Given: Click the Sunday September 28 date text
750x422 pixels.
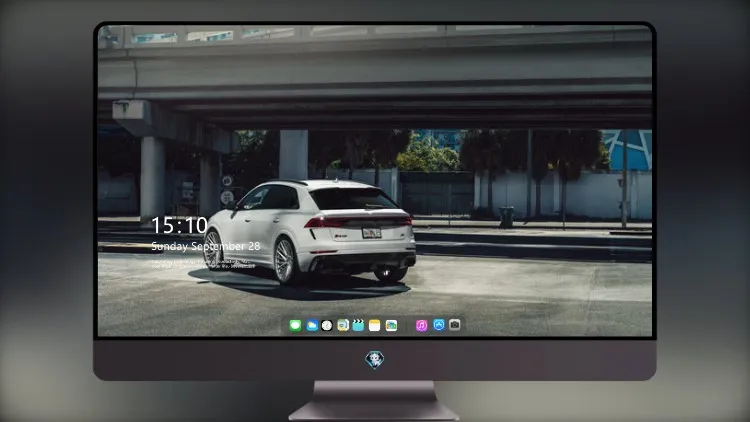Looking at the screenshot, I should coord(206,246).
